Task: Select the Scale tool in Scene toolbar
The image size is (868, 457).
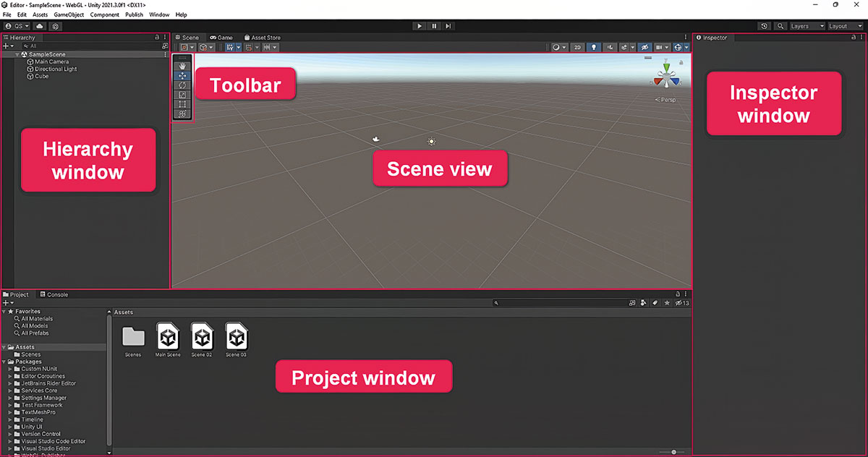Action: click(x=182, y=95)
